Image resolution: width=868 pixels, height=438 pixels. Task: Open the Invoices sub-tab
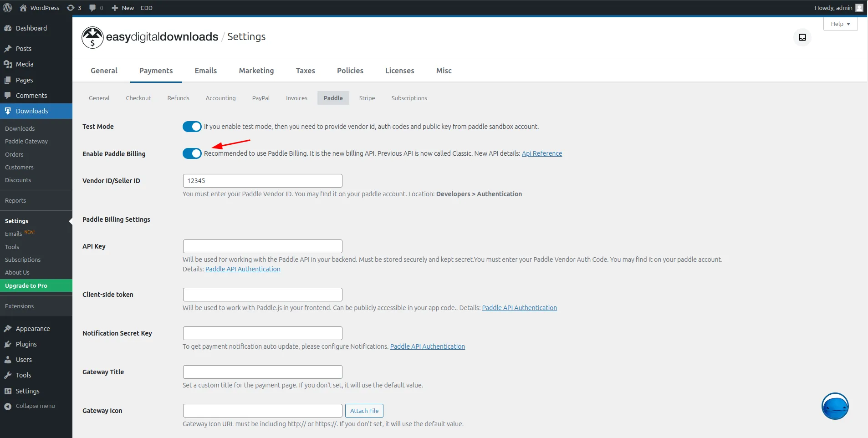(296, 98)
